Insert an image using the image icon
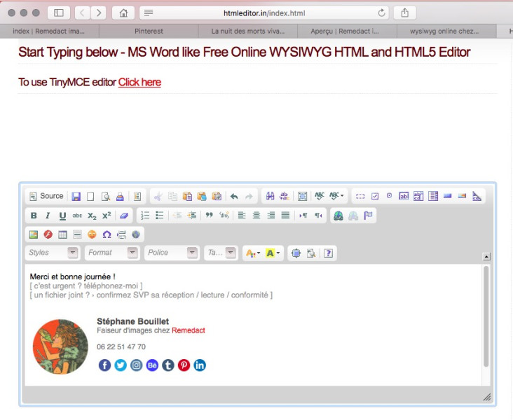Viewport: 513px width, 420px height. pyautogui.click(x=33, y=234)
